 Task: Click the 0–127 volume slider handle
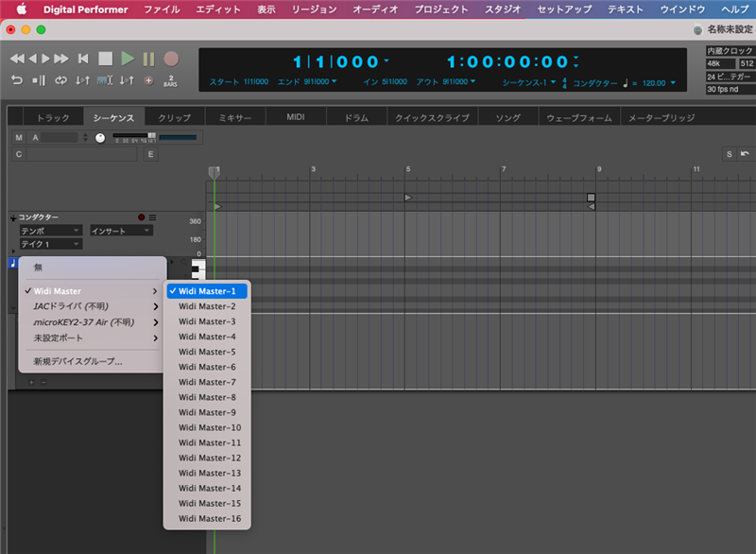[152, 135]
